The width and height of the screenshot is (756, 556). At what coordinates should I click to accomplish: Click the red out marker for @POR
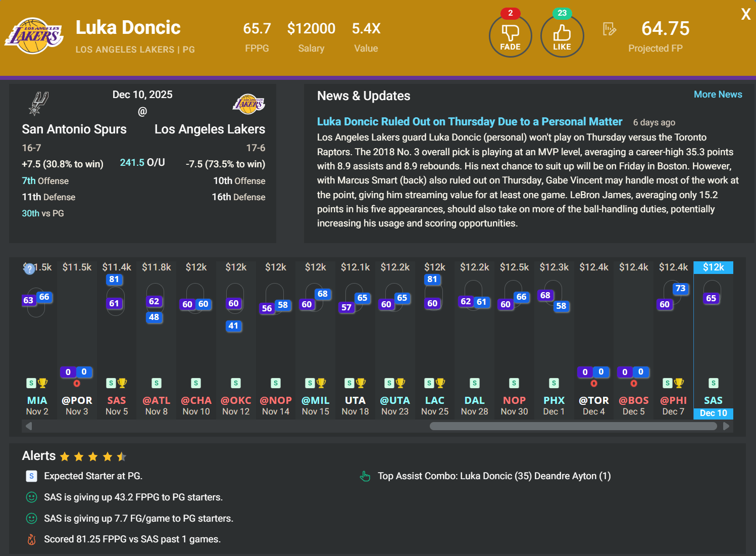(77, 383)
